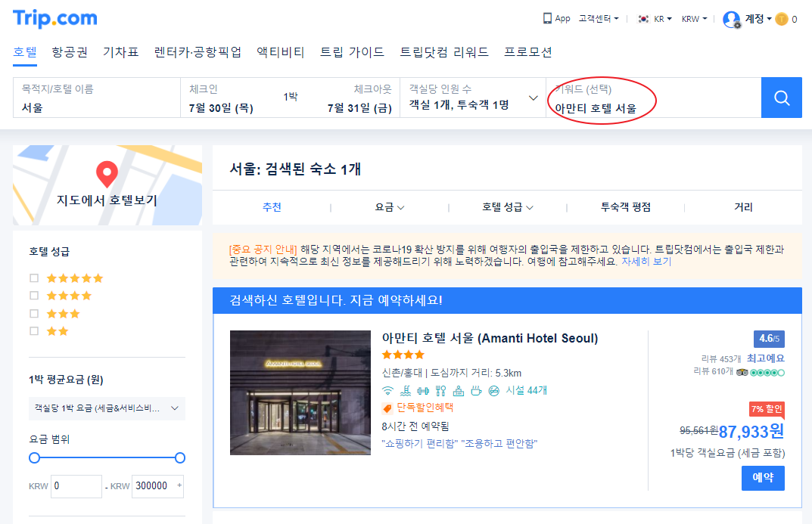Click the orange exclusive discount tag icon
This screenshot has height=524, width=812.
pos(387,408)
